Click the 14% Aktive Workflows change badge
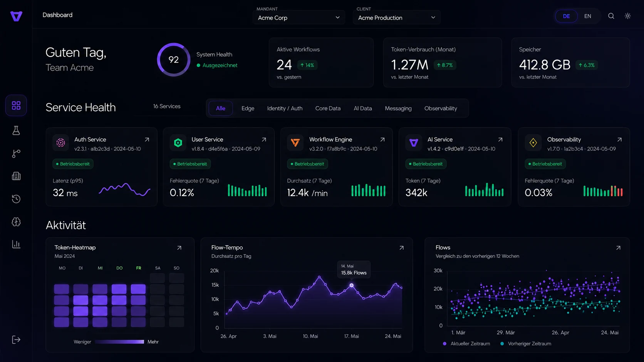This screenshot has width=644, height=362. pyautogui.click(x=307, y=65)
